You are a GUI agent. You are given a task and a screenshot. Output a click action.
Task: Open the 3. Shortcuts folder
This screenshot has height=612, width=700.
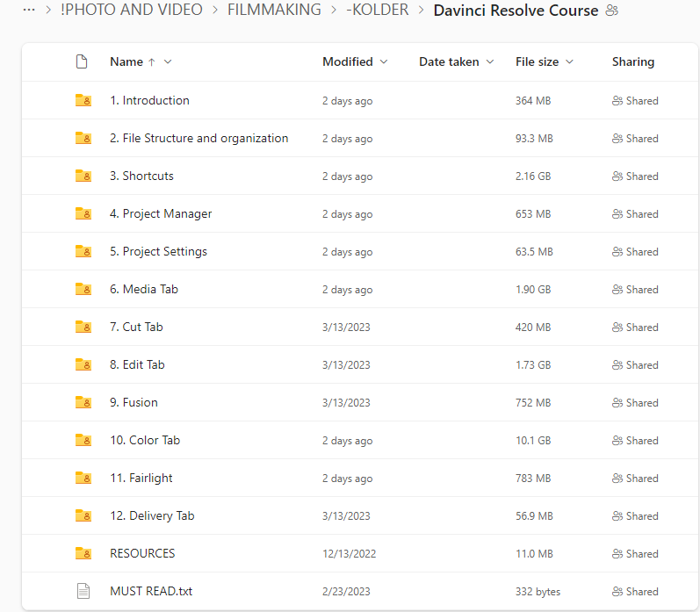click(x=141, y=176)
